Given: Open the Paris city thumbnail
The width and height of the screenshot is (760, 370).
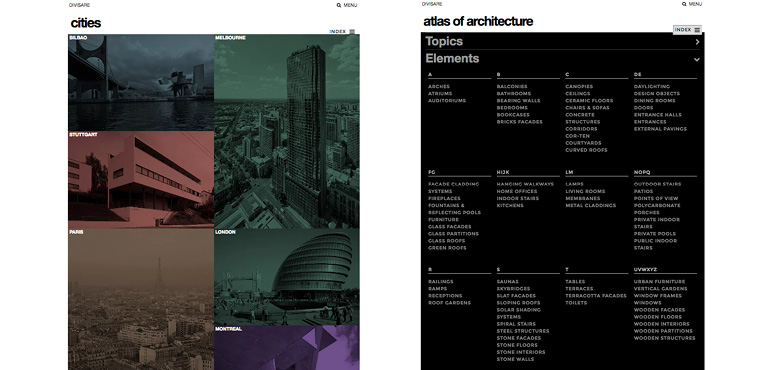Looking at the screenshot, I should click(141, 299).
